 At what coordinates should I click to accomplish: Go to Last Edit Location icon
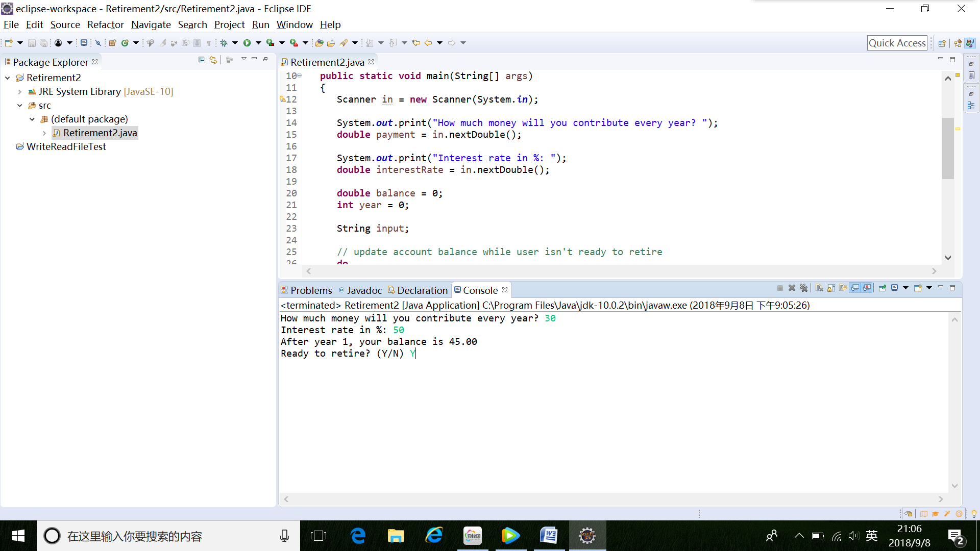click(416, 43)
